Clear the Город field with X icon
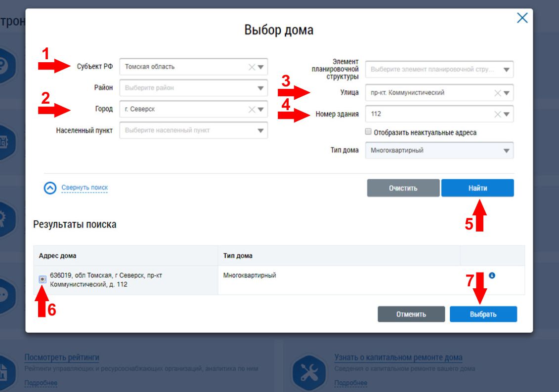The image size is (559, 392). click(x=252, y=109)
